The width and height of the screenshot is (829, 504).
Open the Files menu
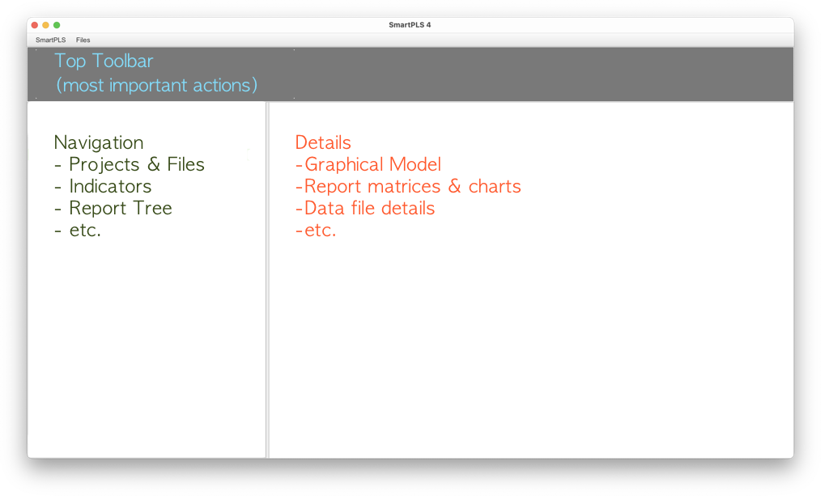[x=82, y=40]
